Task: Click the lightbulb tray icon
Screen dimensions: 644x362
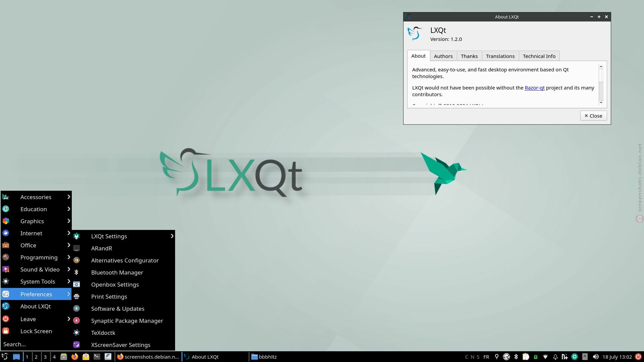Action: (497, 357)
